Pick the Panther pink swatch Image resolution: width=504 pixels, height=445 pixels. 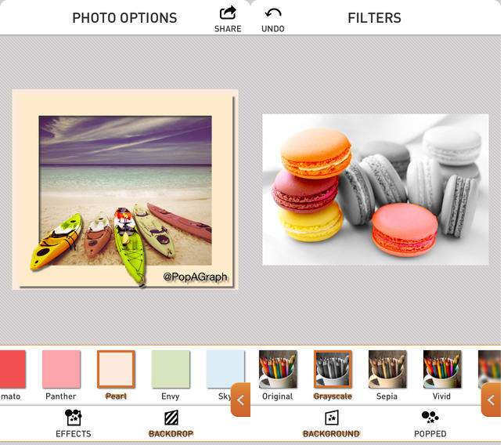61,369
